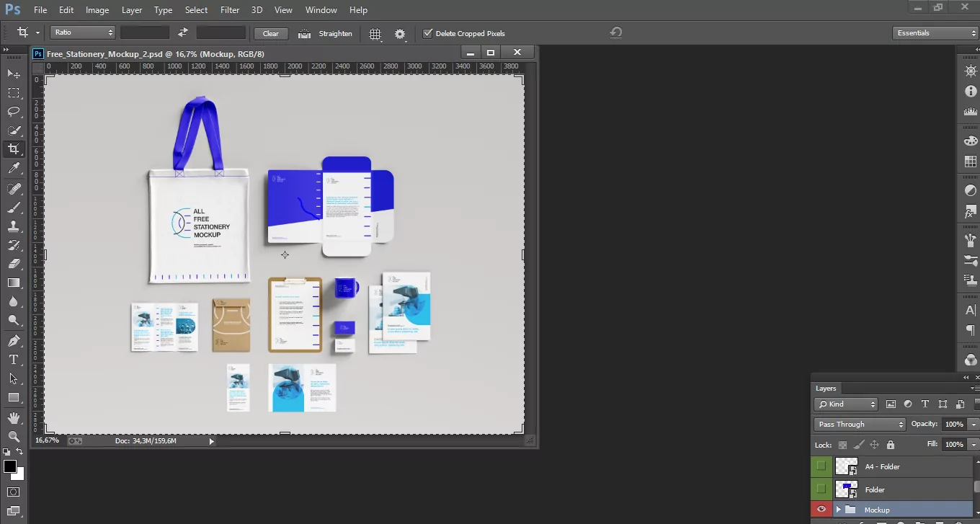980x524 pixels.
Task: Open the Filter menu
Action: 230,10
